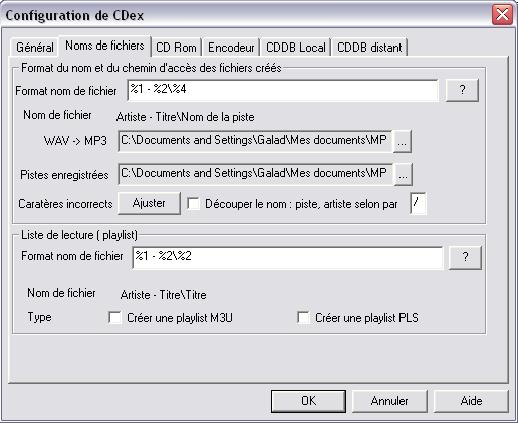Close the Configuration de CDex dialog
518x423 pixels.
tap(502, 15)
